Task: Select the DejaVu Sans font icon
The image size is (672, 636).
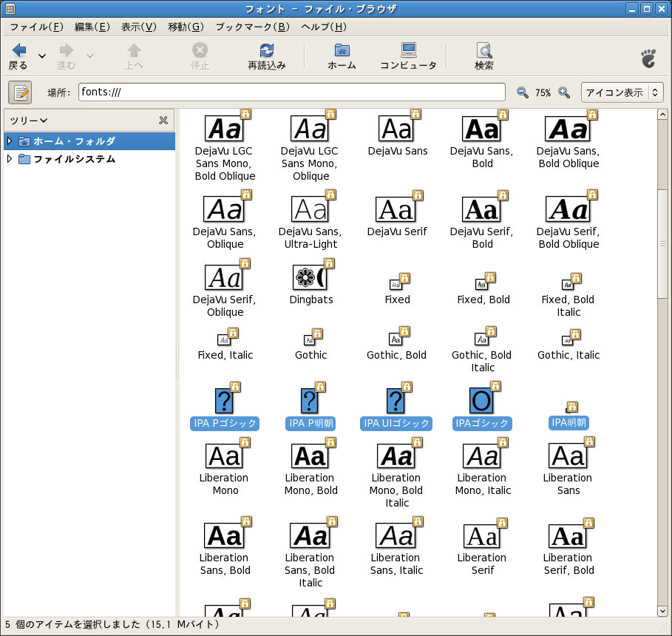Action: tap(397, 128)
